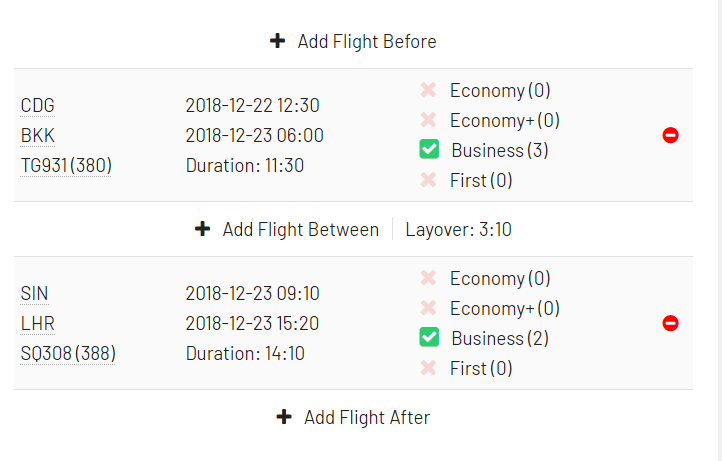Image resolution: width=722 pixels, height=461 pixels.
Task: Click the CDG airport code link
Action: [x=38, y=105]
